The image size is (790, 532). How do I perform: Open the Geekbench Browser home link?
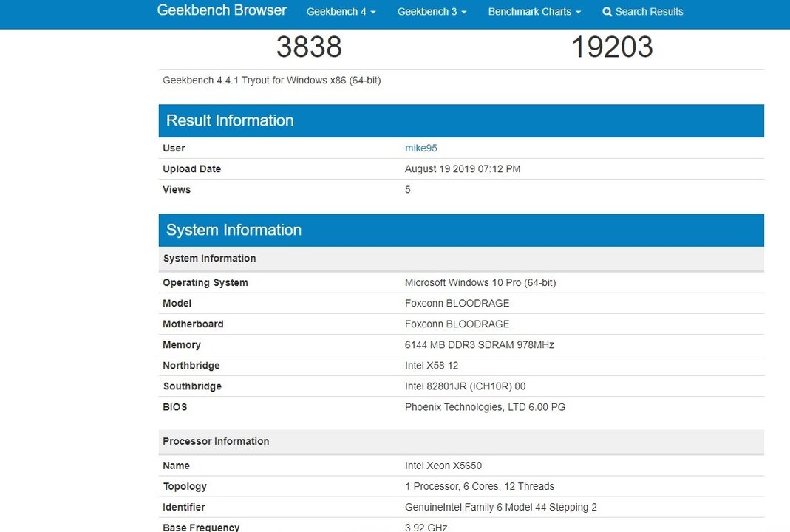[x=222, y=10]
